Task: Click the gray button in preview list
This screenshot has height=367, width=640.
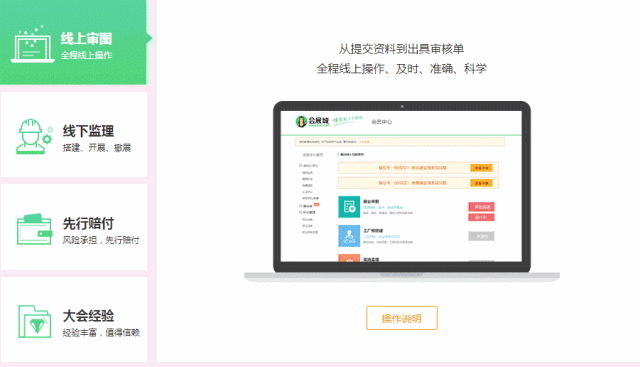Action: [481, 236]
